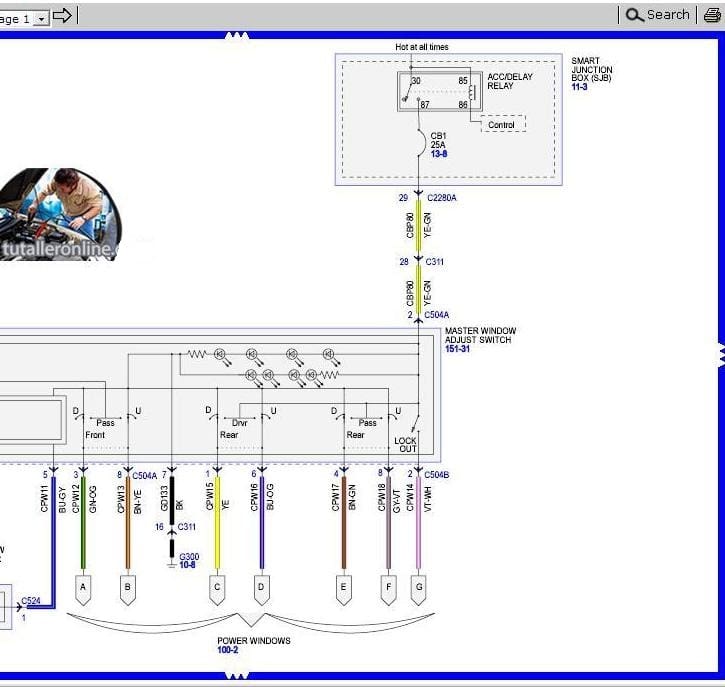Open the 151-31 Master Window Switch link

pyautogui.click(x=457, y=349)
